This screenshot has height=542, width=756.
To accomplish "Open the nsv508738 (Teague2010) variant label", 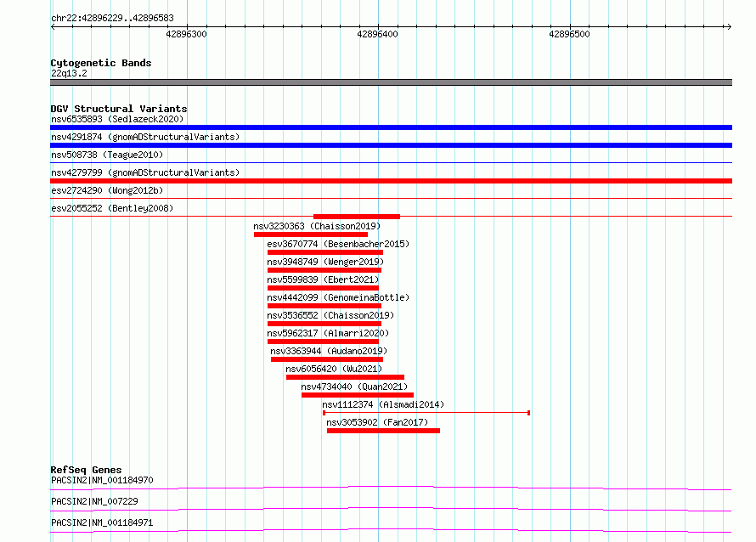I will coord(107,155).
